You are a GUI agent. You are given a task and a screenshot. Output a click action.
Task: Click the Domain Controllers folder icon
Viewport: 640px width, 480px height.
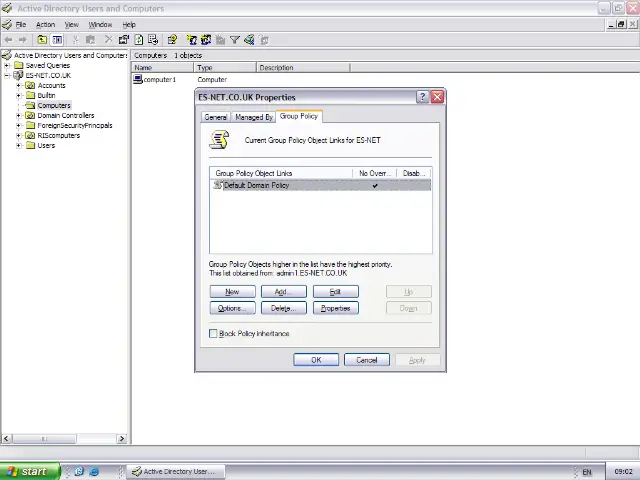click(x=30, y=116)
